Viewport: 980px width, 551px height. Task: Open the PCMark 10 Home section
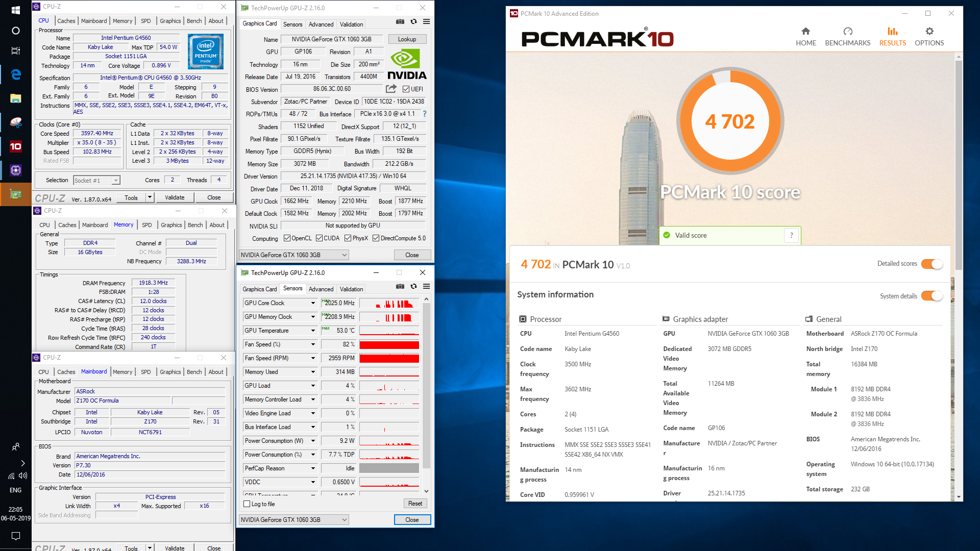coord(805,37)
